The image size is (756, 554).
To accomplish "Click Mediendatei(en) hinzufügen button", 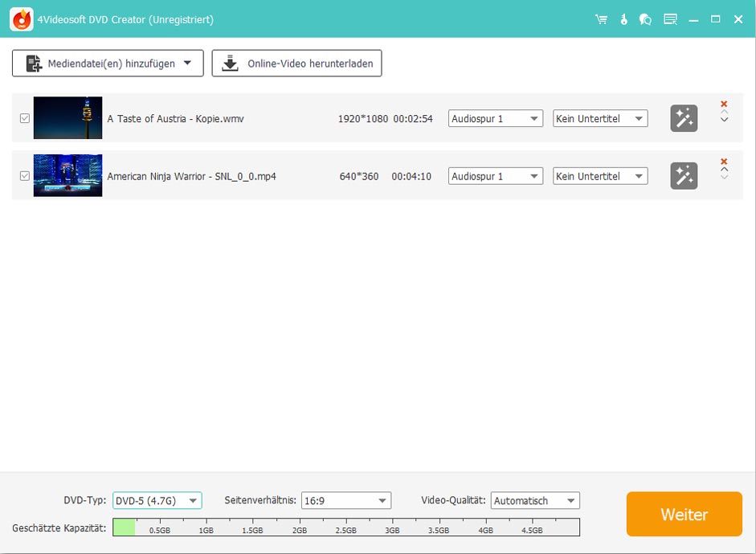I will coord(108,64).
